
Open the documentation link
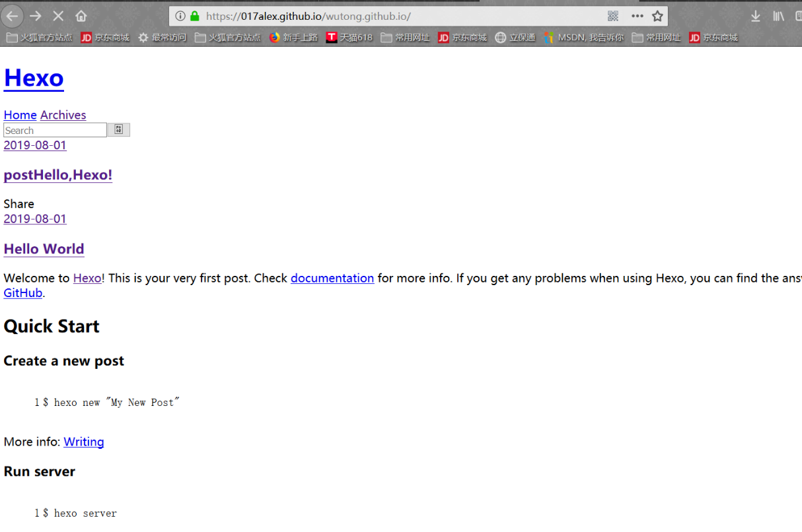pyautogui.click(x=332, y=278)
